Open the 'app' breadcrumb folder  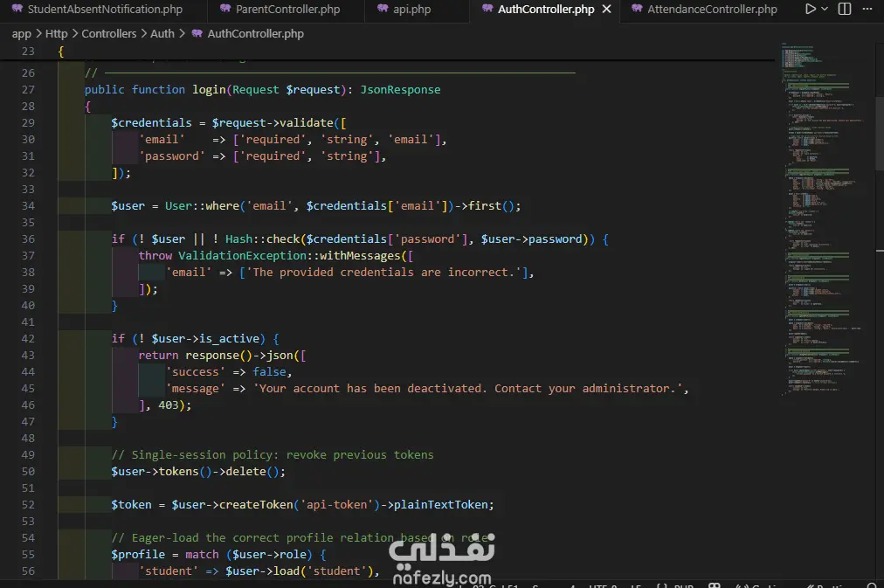pyautogui.click(x=22, y=34)
